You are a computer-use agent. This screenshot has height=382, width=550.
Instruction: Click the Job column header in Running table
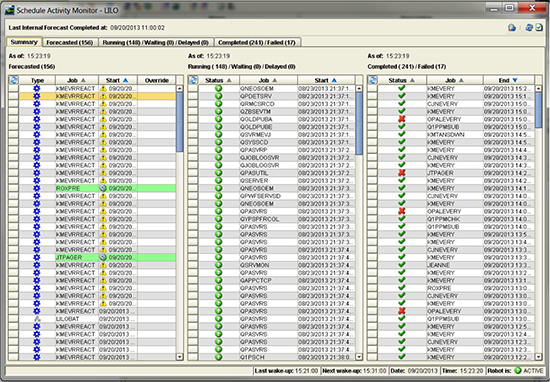(x=268, y=80)
